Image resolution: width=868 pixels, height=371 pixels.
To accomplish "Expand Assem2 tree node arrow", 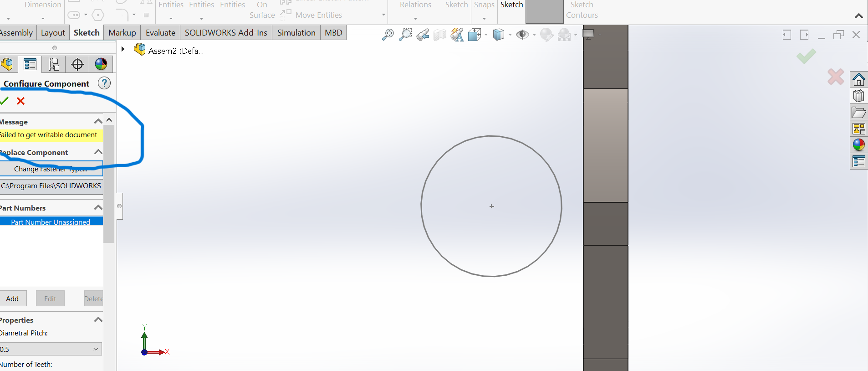I will pyautogui.click(x=123, y=49).
